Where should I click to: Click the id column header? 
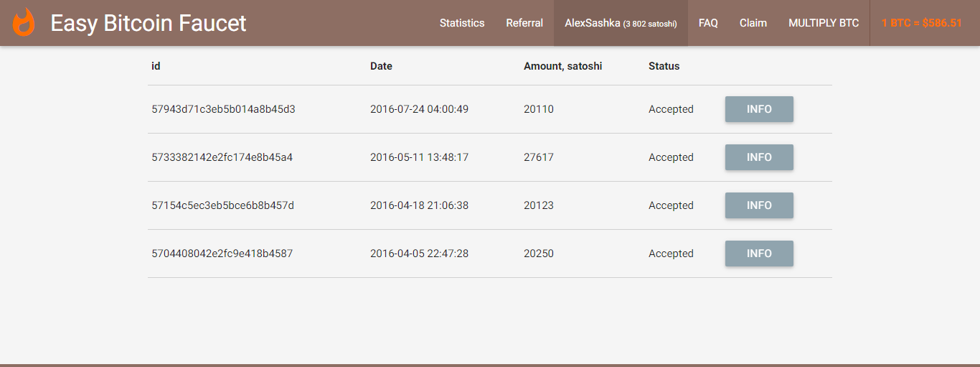(156, 66)
